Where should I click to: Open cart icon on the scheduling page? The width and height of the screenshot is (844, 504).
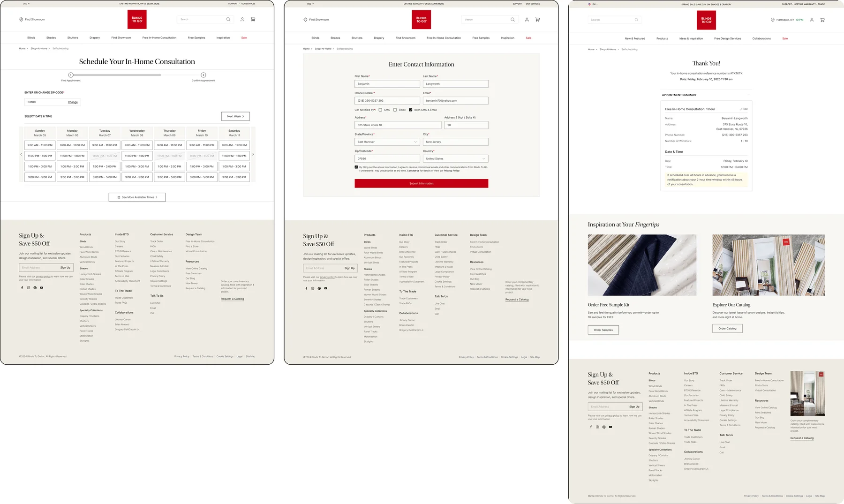coord(253,19)
